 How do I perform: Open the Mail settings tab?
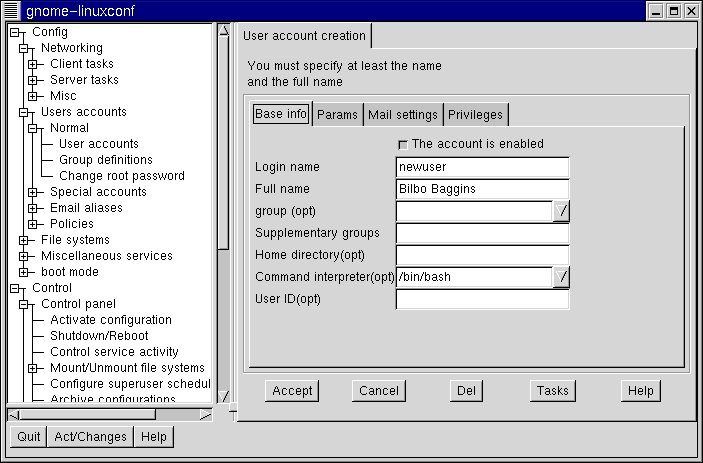coord(402,115)
